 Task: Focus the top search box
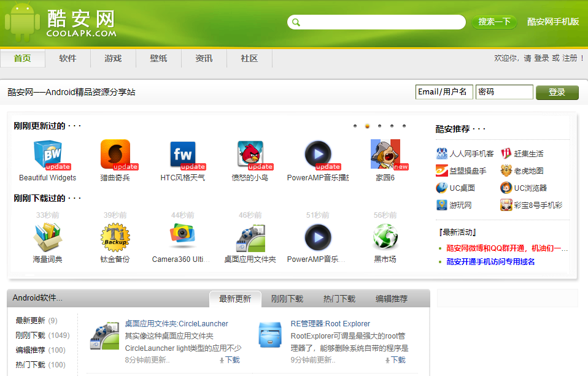click(x=382, y=22)
